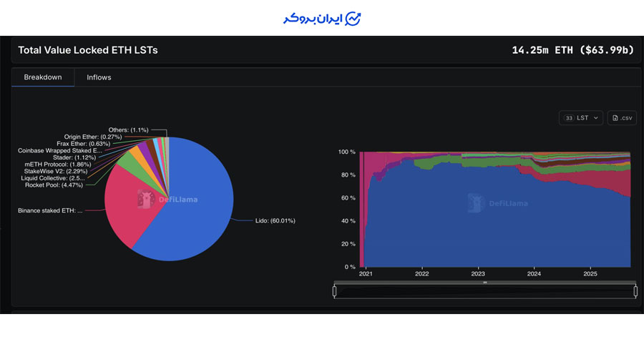Click the Iran Broker logo icon
644x337 pixels.
pyautogui.click(x=353, y=19)
